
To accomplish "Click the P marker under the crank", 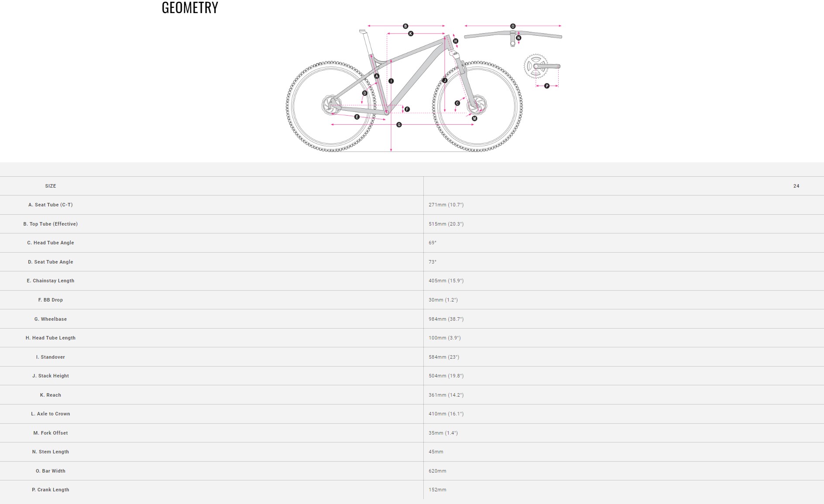I will (x=547, y=86).
